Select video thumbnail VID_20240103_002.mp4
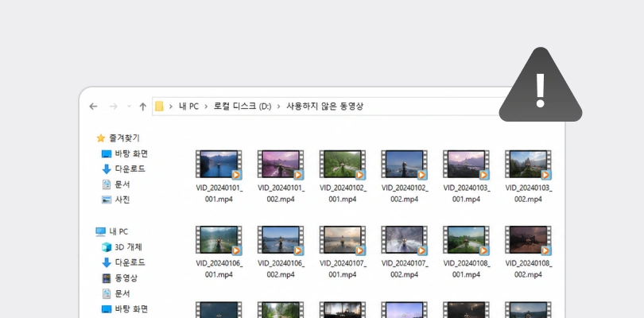This screenshot has height=318, width=644. 528,165
